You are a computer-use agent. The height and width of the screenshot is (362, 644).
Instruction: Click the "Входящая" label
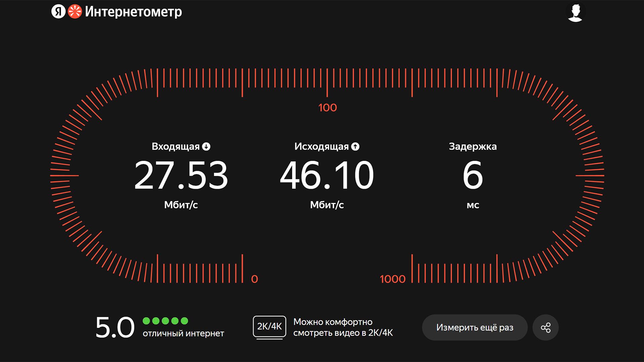point(175,146)
